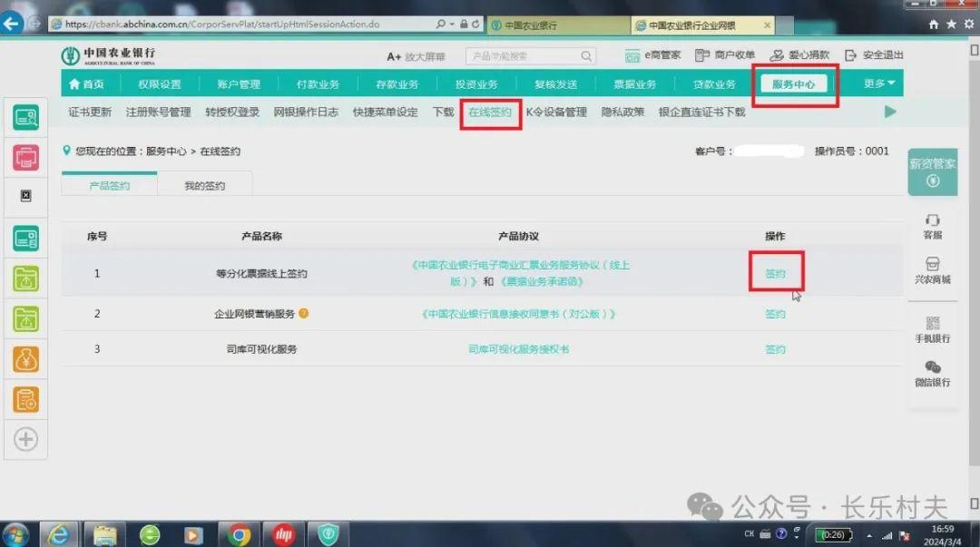
Task: Open 司库可视化服务授权书 link
Action: click(518, 349)
